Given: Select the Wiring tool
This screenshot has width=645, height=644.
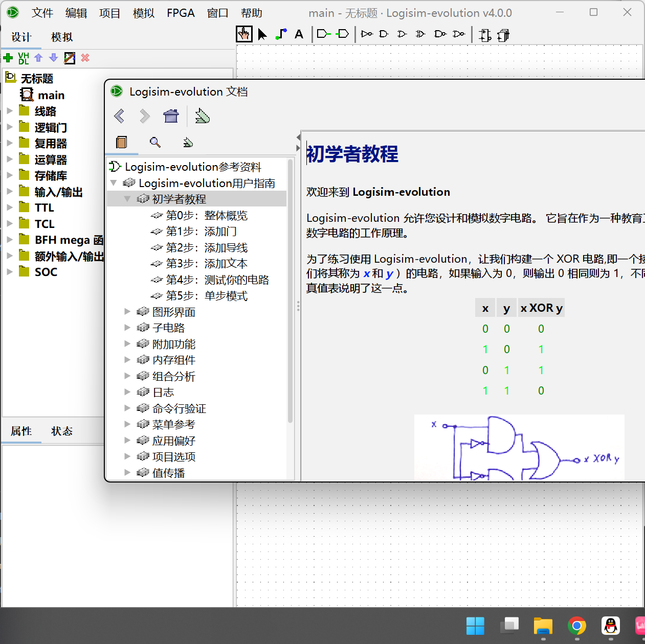Looking at the screenshot, I should [x=280, y=34].
